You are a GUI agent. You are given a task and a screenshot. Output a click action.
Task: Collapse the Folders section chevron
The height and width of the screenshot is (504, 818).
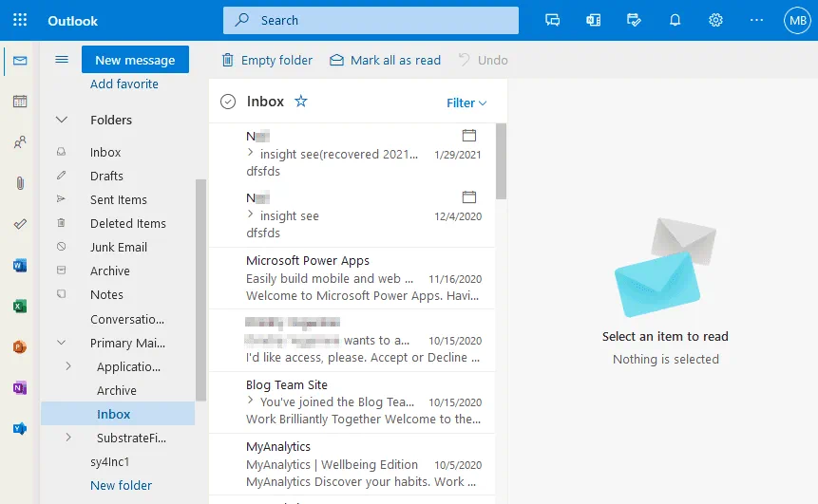point(62,121)
